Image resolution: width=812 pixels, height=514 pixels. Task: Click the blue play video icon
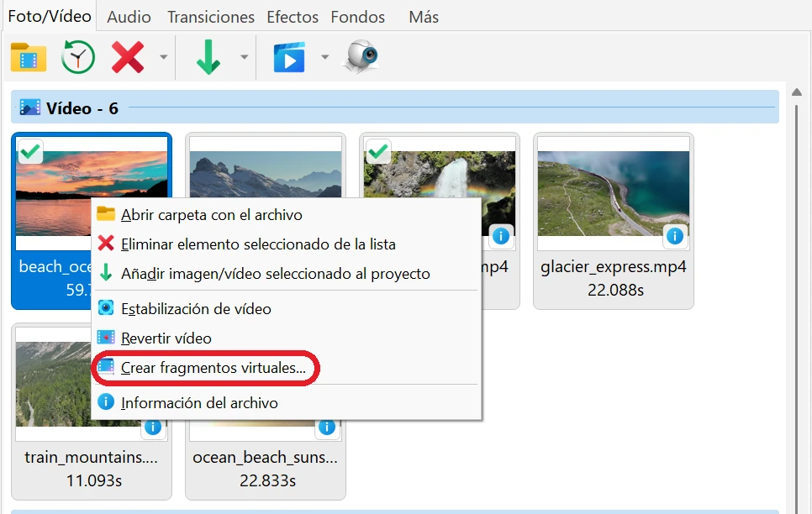tap(289, 57)
